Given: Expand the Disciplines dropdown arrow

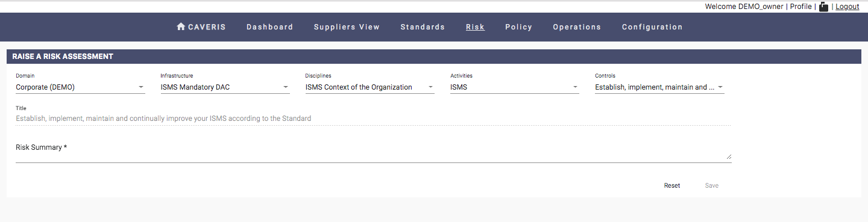Looking at the screenshot, I should (431, 87).
